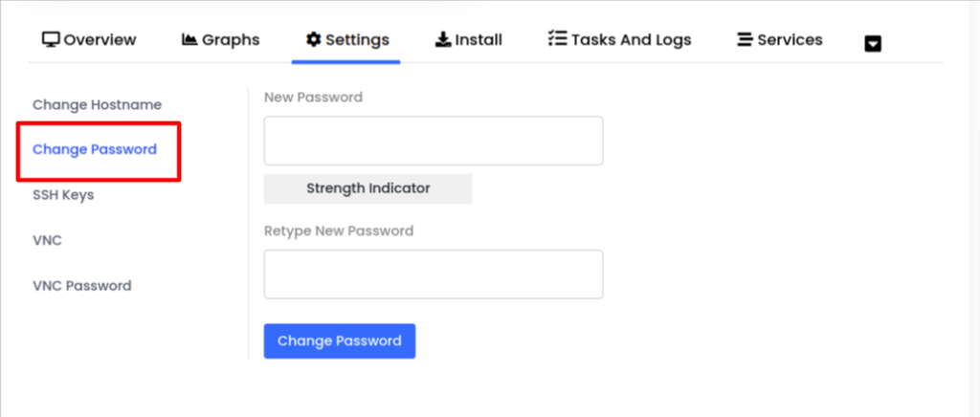Focus the New Password input field

coord(433,141)
